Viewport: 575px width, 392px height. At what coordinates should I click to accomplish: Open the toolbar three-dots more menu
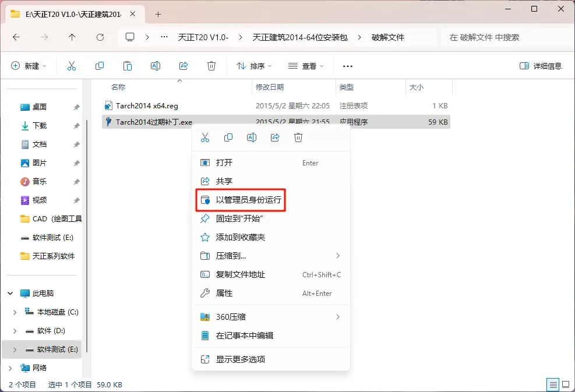tap(348, 66)
